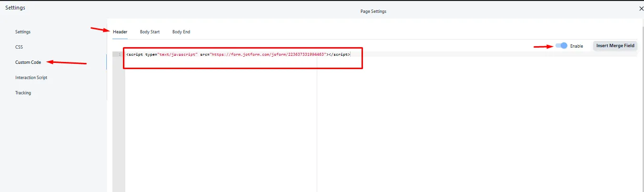Viewport: 644px width, 192px height.
Task: Click line number 1 in editor gutter
Action: [x=120, y=54]
